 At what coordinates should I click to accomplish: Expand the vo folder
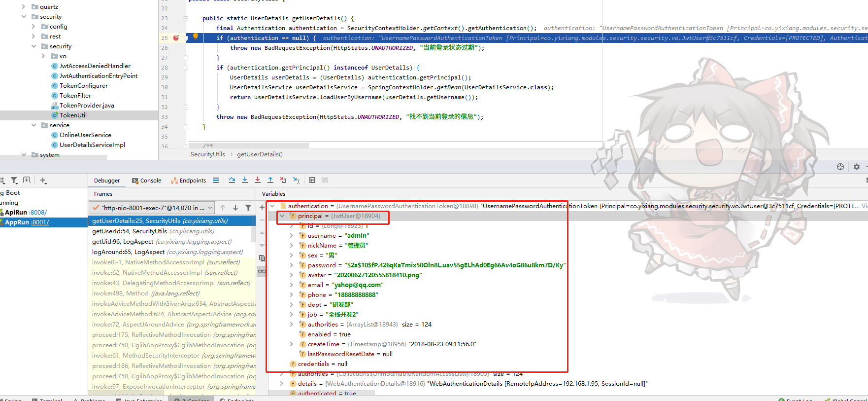(43, 56)
